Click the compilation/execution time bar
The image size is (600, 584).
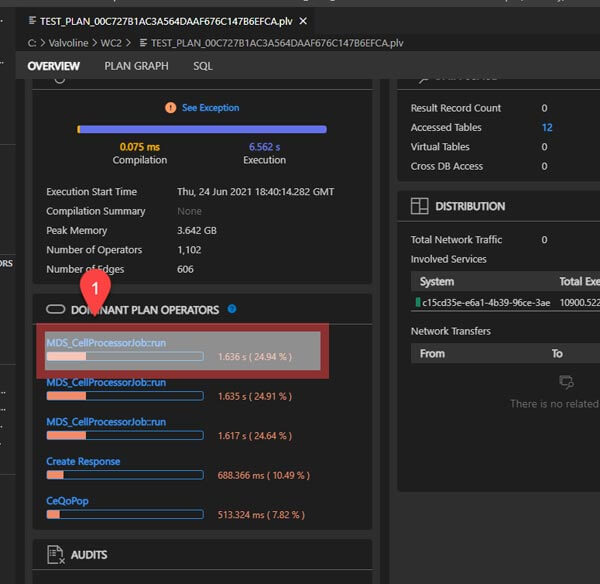point(202,129)
